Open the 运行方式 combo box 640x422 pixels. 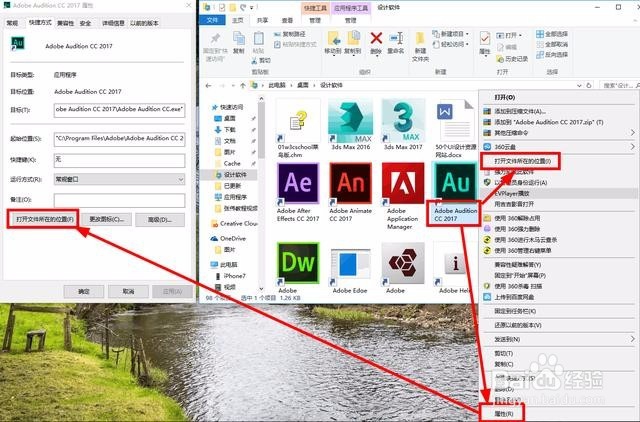pyautogui.click(x=119, y=179)
